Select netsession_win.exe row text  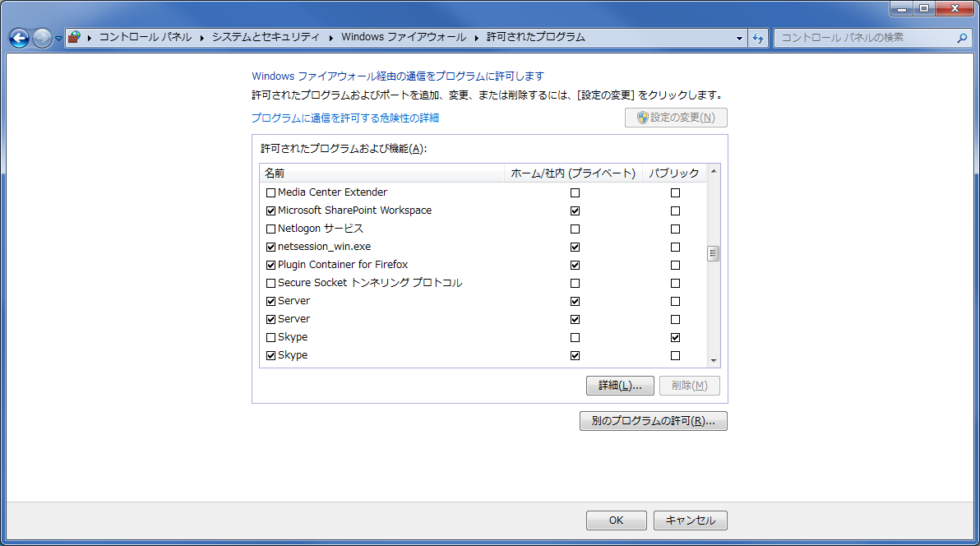coord(325,247)
